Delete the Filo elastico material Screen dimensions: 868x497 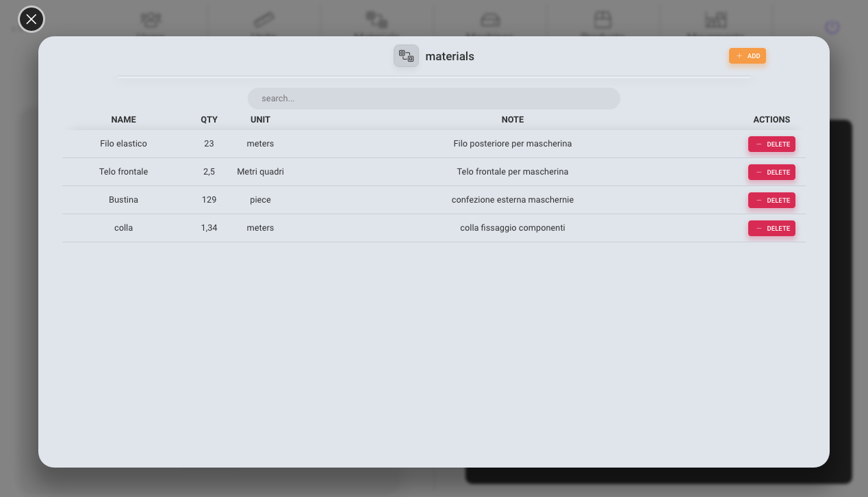tap(771, 144)
